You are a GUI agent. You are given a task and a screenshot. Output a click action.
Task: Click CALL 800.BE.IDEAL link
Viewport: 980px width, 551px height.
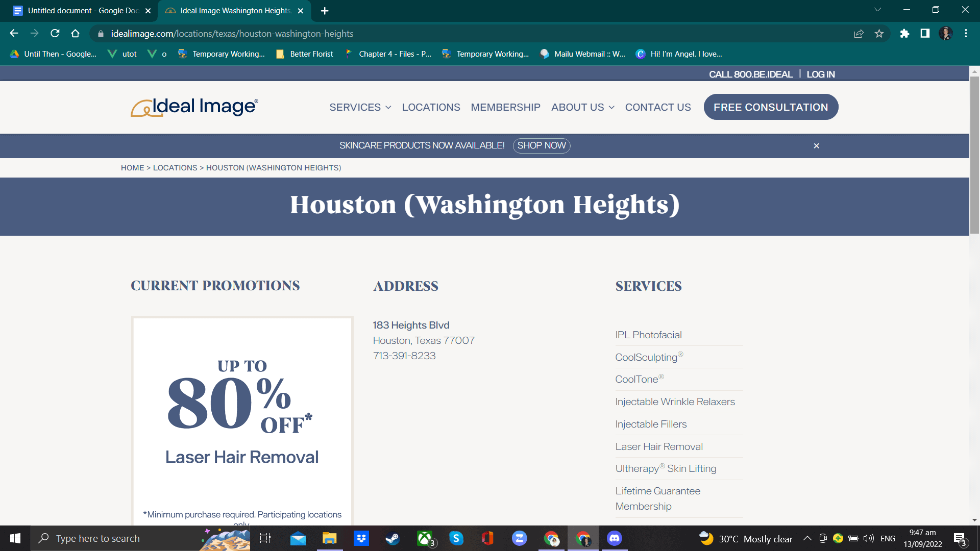point(750,74)
